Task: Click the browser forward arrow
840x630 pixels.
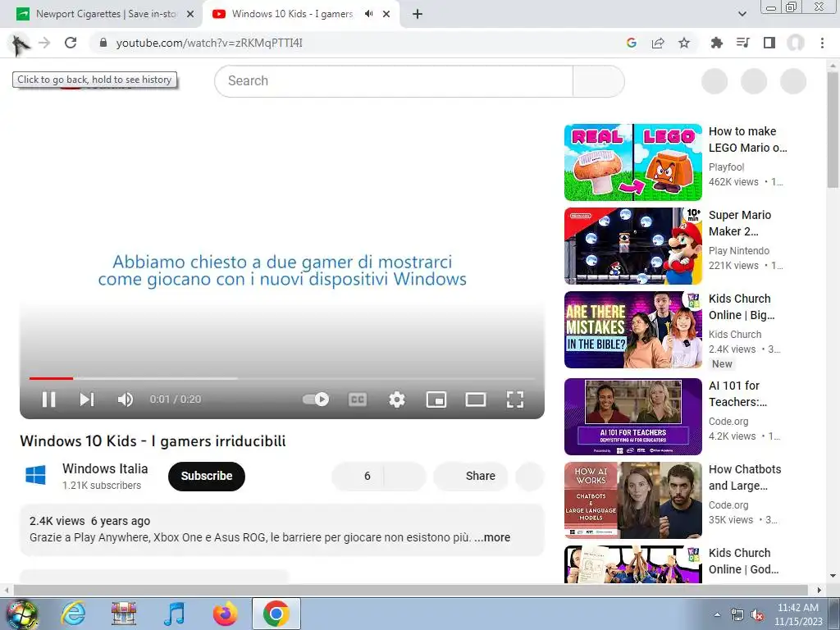Action: click(x=44, y=43)
